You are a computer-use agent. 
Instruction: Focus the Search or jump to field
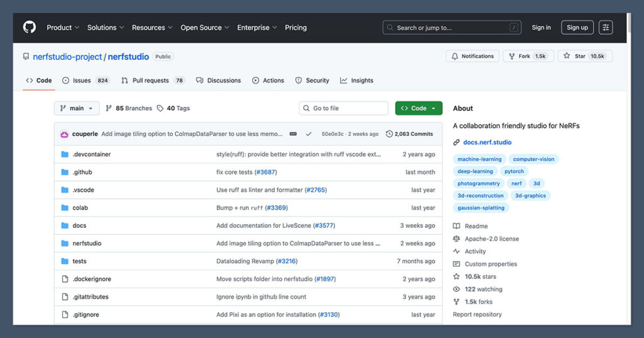(x=452, y=28)
